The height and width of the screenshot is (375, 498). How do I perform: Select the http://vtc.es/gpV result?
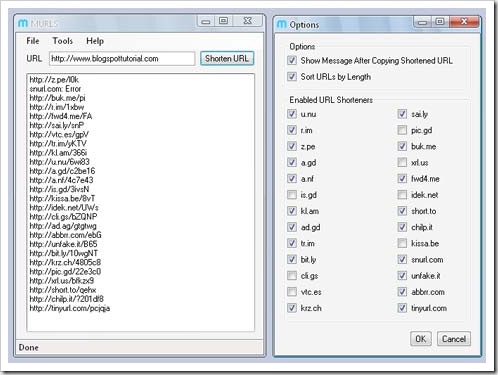(59, 135)
